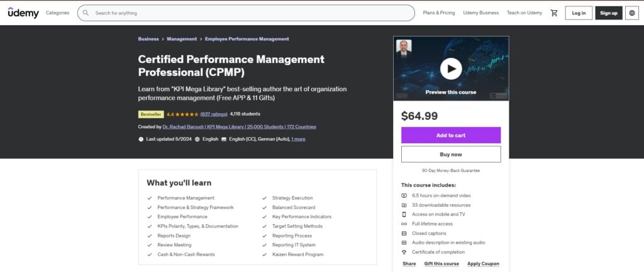Click the full lifetime access infinity icon

point(404,224)
